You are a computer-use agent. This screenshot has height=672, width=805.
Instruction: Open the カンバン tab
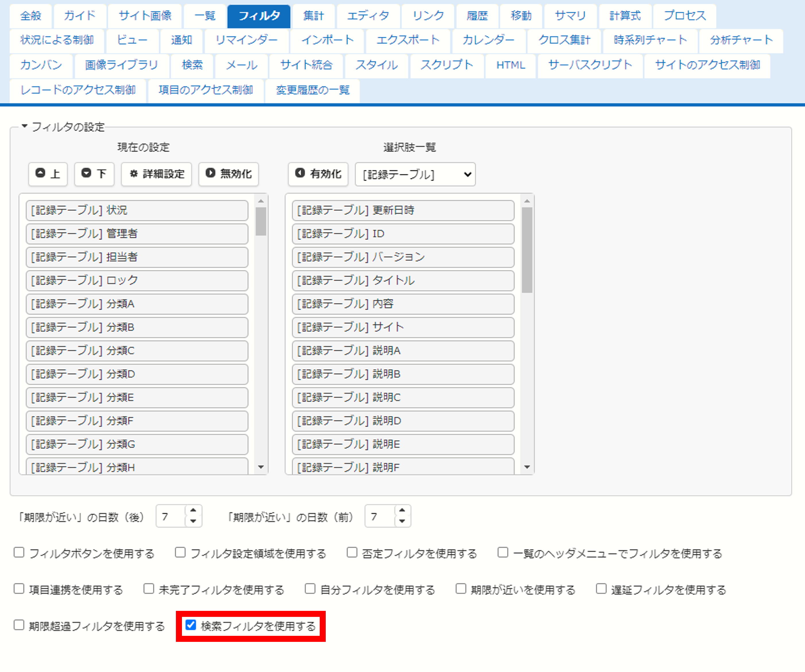41,65
